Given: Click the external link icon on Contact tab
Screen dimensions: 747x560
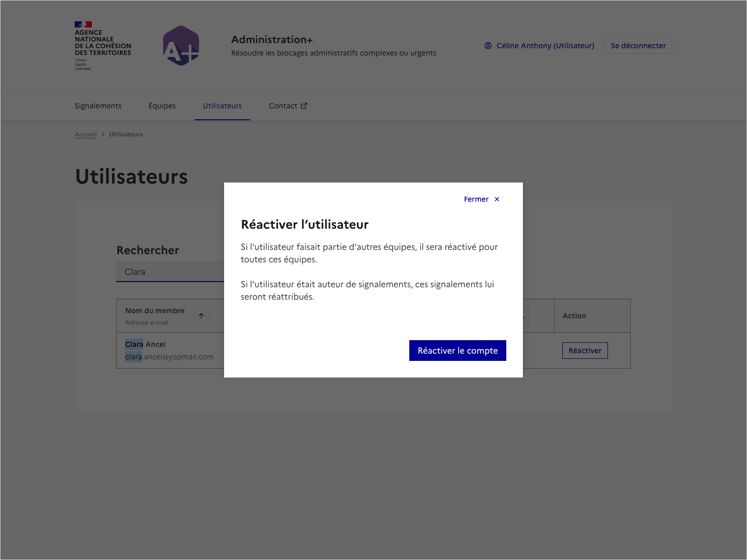Looking at the screenshot, I should [x=304, y=105].
